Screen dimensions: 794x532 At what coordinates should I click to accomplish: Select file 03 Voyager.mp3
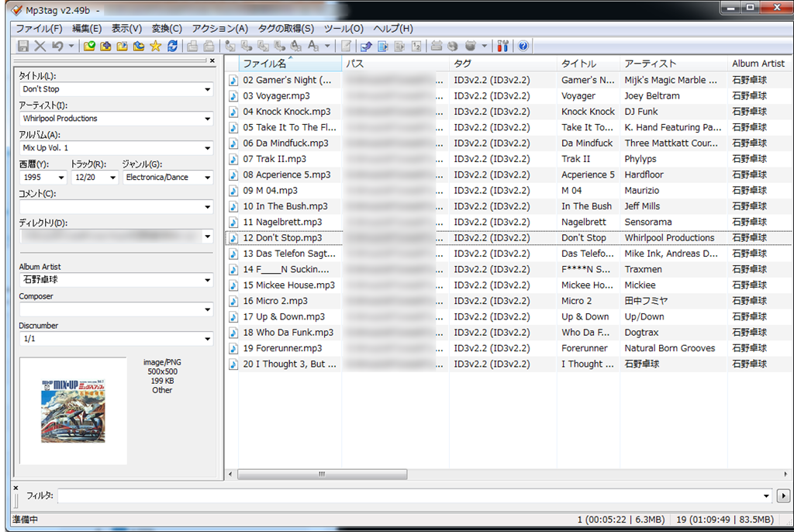pyautogui.click(x=277, y=95)
